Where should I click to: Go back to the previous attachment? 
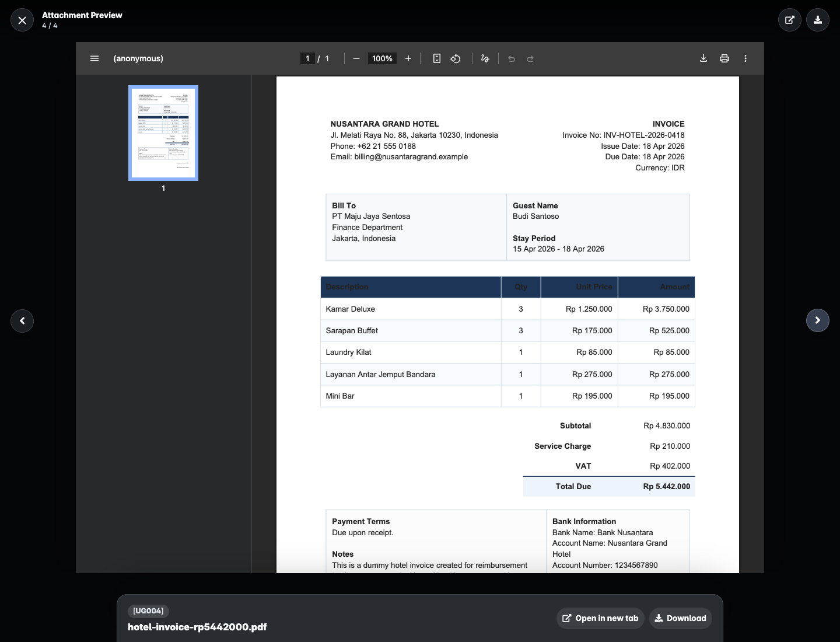(22, 320)
